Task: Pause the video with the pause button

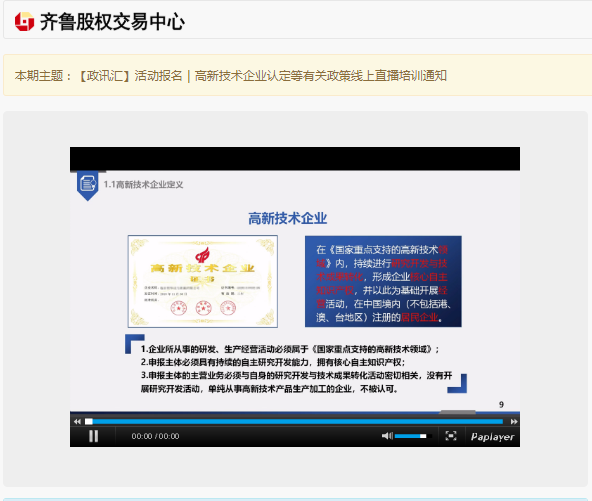Action: (93, 436)
